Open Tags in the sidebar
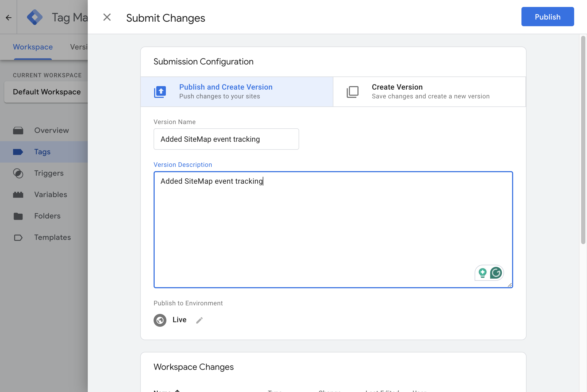Viewport: 587px width, 392px height. pyautogui.click(x=44, y=152)
